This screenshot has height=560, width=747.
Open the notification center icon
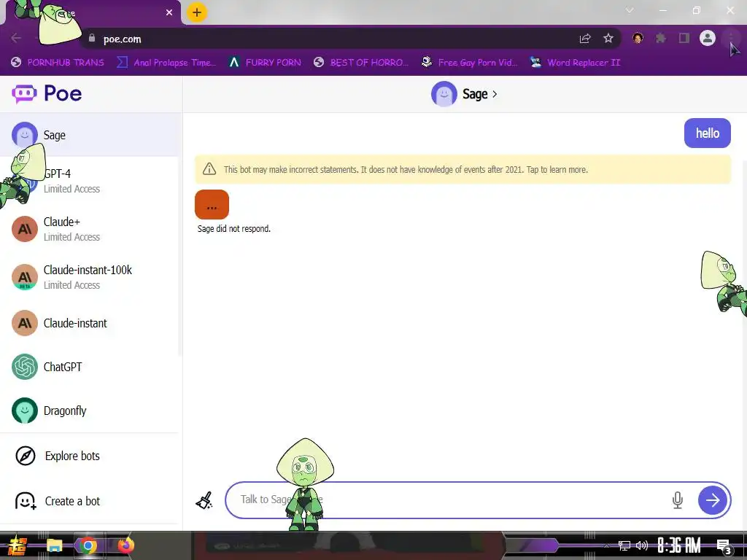point(724,547)
